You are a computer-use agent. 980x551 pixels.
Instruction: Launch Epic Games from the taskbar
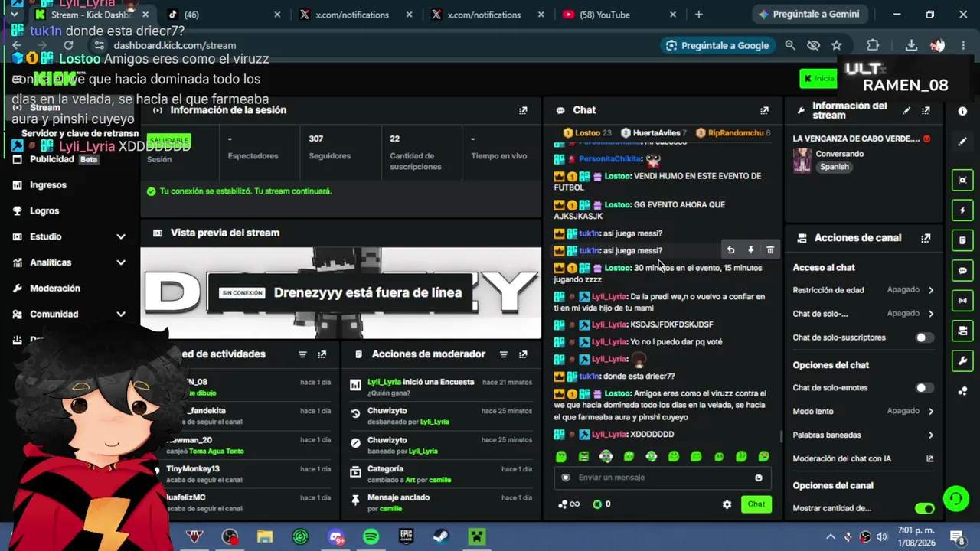point(407,536)
